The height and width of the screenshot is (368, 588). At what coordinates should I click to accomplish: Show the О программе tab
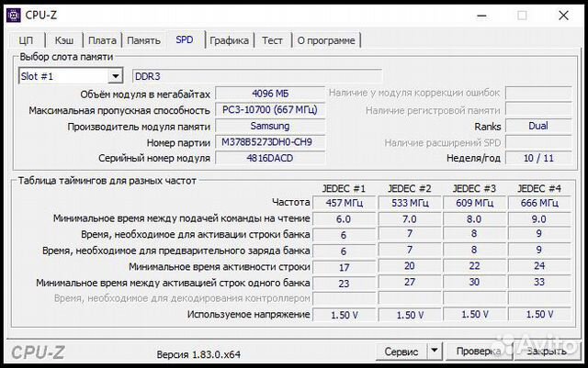pos(326,40)
